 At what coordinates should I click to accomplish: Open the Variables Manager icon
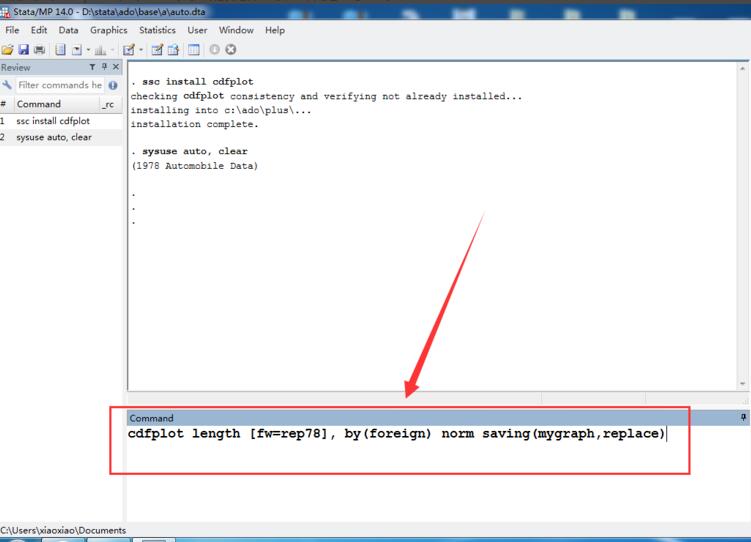point(193,49)
